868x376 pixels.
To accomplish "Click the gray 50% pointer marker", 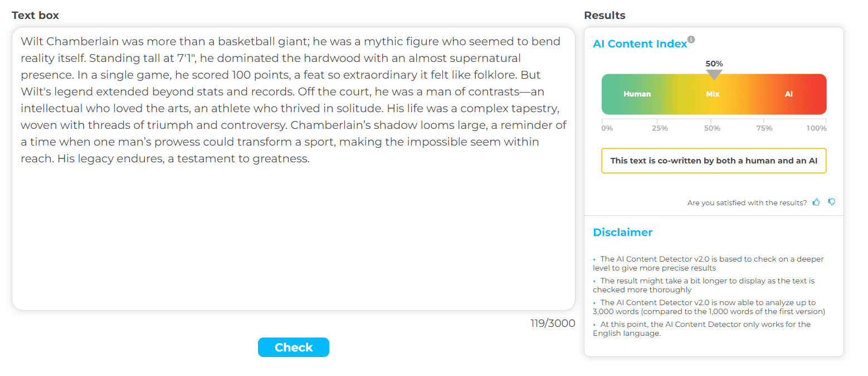I will pos(714,75).
